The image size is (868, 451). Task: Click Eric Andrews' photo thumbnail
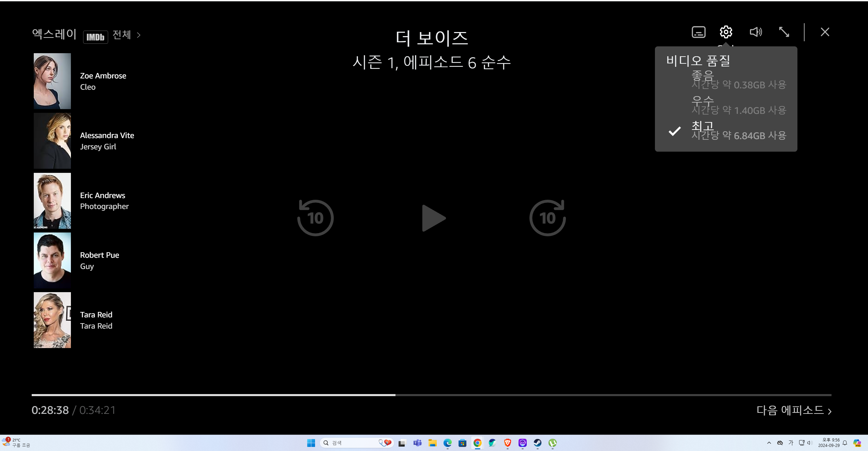(x=52, y=200)
